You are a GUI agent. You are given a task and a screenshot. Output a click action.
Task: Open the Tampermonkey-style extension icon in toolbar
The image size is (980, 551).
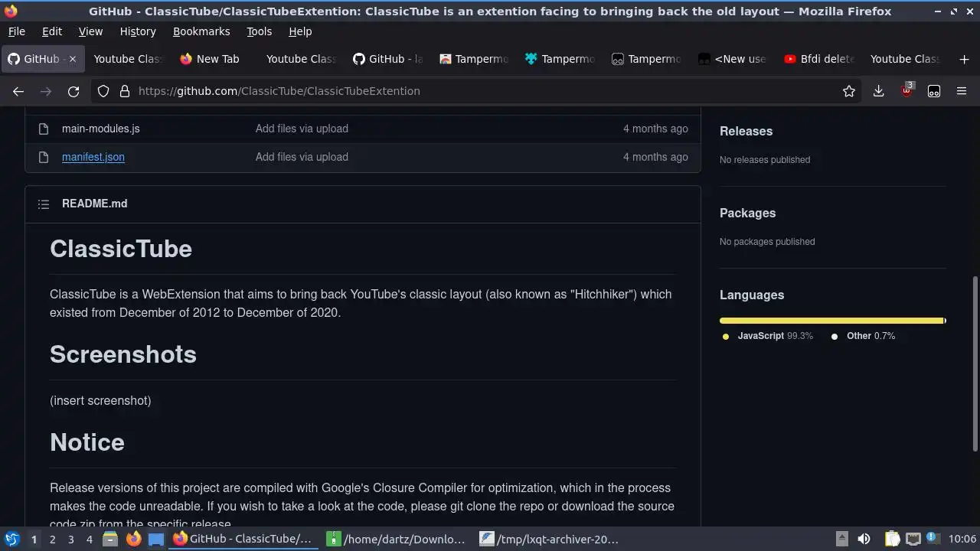pyautogui.click(x=934, y=91)
